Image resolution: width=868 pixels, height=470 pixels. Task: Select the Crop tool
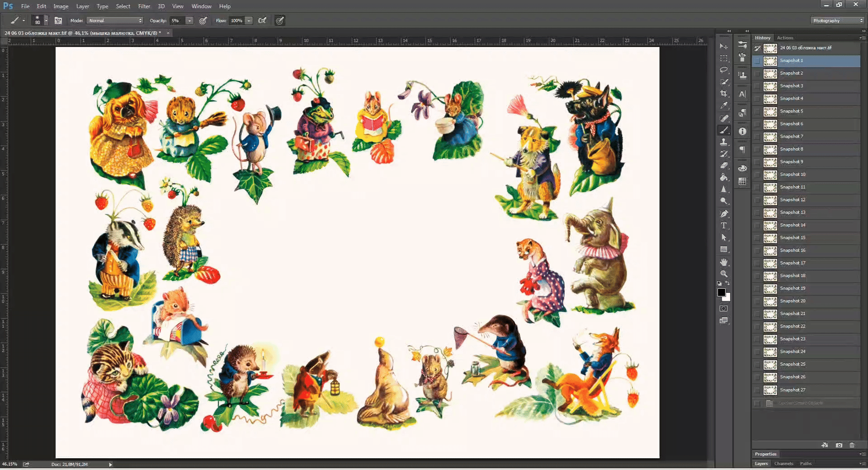tap(724, 94)
